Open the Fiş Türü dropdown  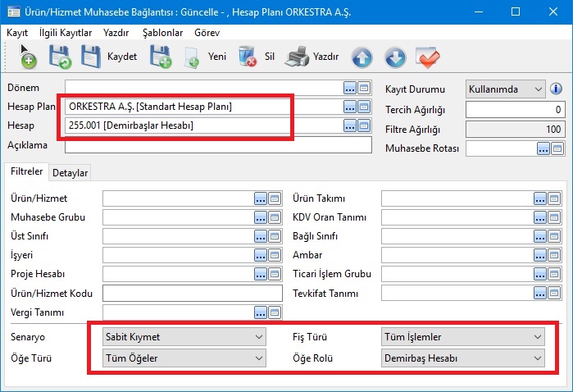click(463, 336)
